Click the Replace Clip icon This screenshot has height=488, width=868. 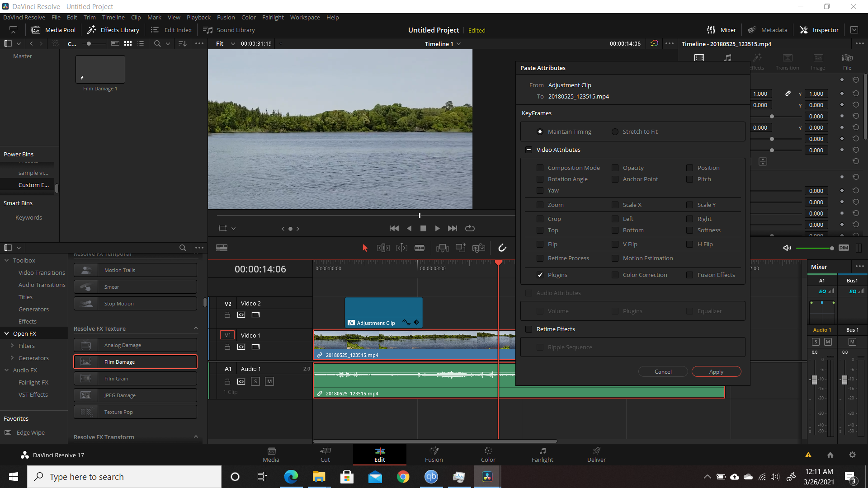click(x=478, y=248)
